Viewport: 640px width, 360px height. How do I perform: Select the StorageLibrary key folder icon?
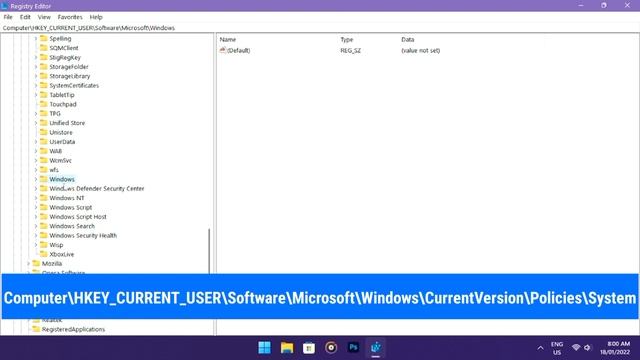44,76
